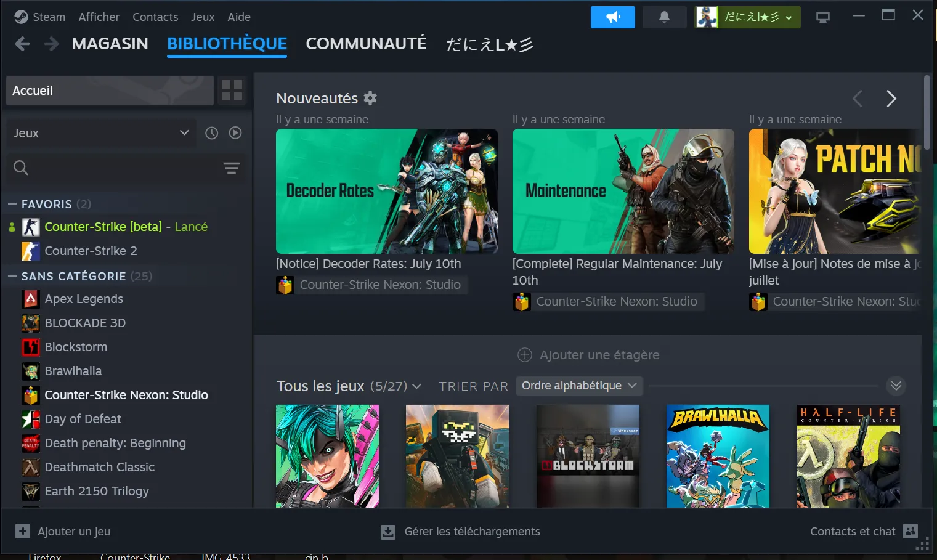Open the Ordre alphabétique sort dropdown
937x560 pixels.
[580, 386]
